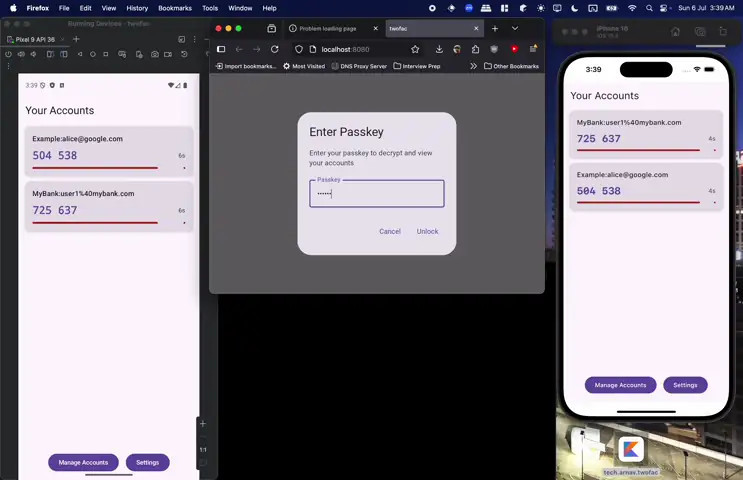Open the Firefox extensions puzzle icon
Image resolution: width=743 pixels, height=480 pixels.
point(475,49)
